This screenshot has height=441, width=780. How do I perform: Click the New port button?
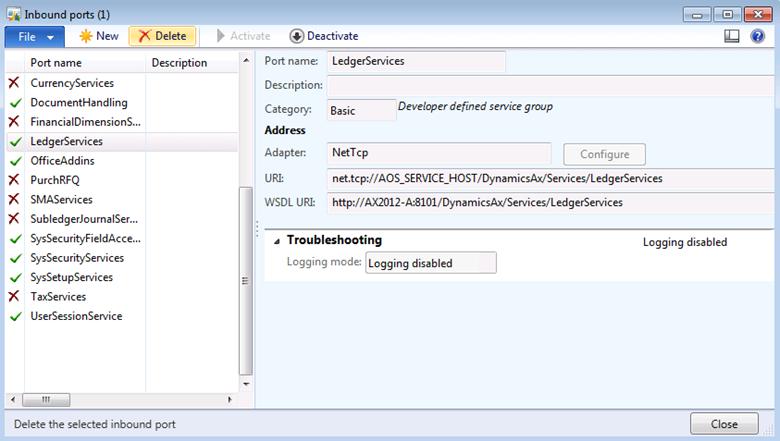coord(99,36)
